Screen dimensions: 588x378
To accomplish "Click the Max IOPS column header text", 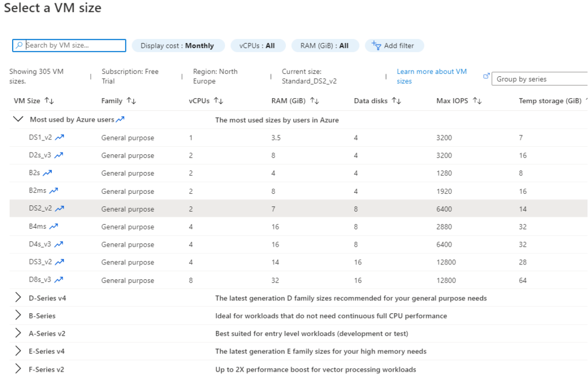I will (x=452, y=101).
